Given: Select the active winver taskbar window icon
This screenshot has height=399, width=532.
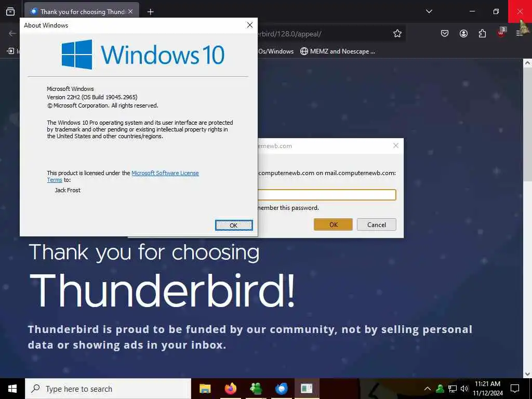Looking at the screenshot, I should coord(307,389).
